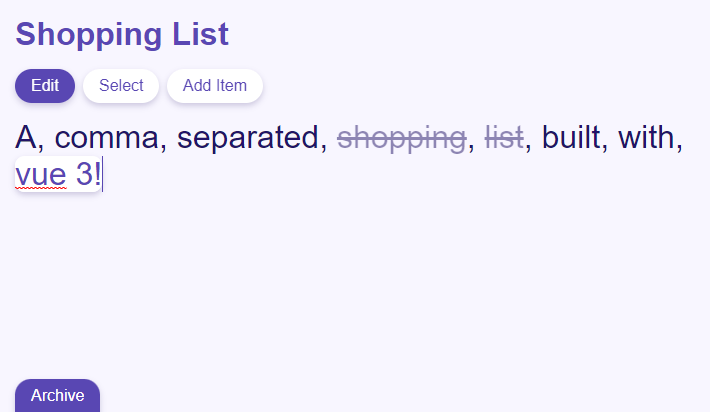Click the comma right after "separated"
Image resolution: width=710 pixels, height=412 pixels.
click(324, 146)
